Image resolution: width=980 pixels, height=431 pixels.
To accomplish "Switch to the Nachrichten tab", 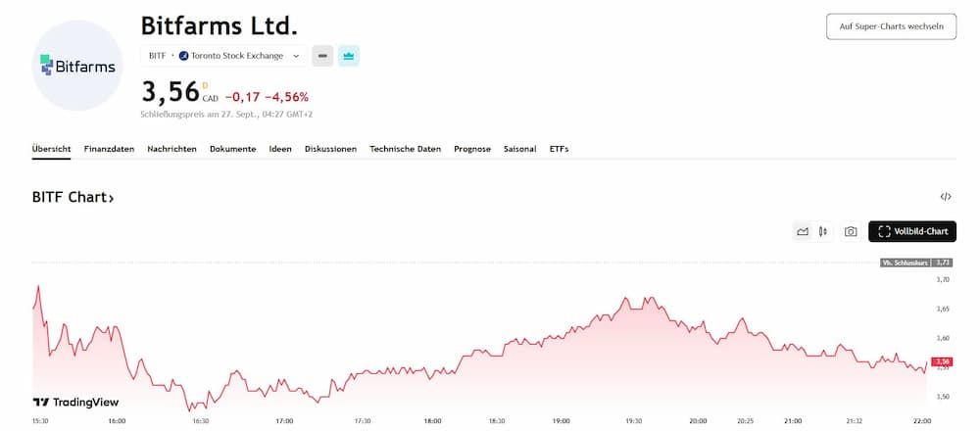I will pyautogui.click(x=171, y=149).
